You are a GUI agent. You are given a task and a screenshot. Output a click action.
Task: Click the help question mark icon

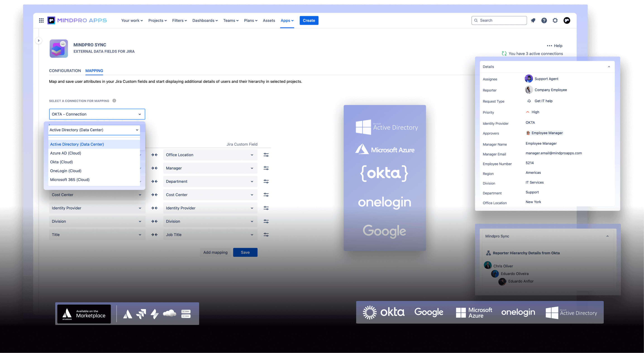(x=544, y=20)
